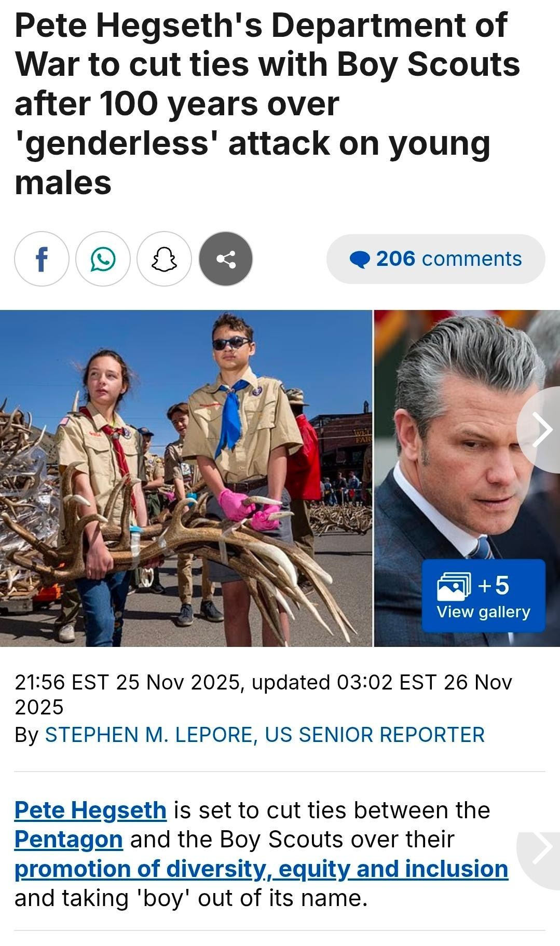The width and height of the screenshot is (560, 946).
Task: Advance image carousel with right chevron
Action: (x=540, y=429)
